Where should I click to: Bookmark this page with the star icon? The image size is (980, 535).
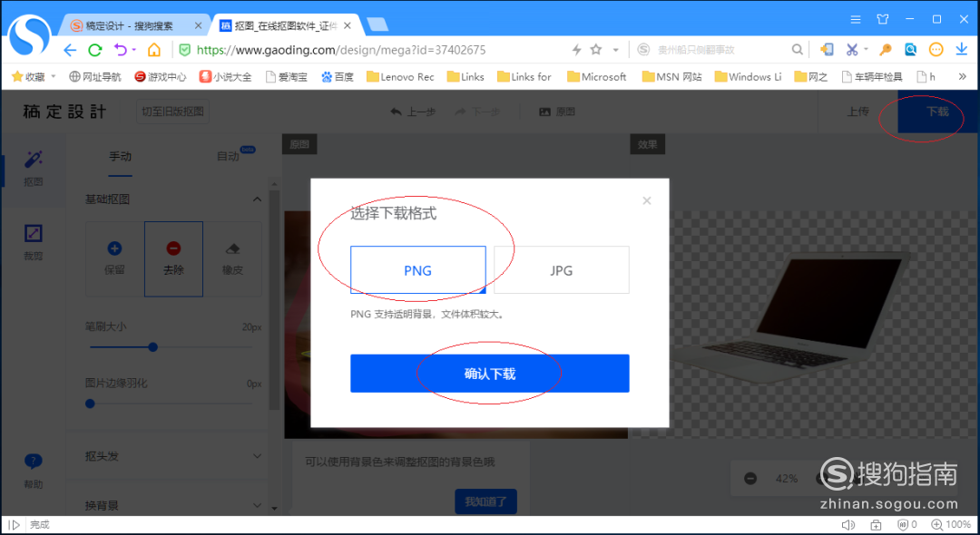click(596, 49)
